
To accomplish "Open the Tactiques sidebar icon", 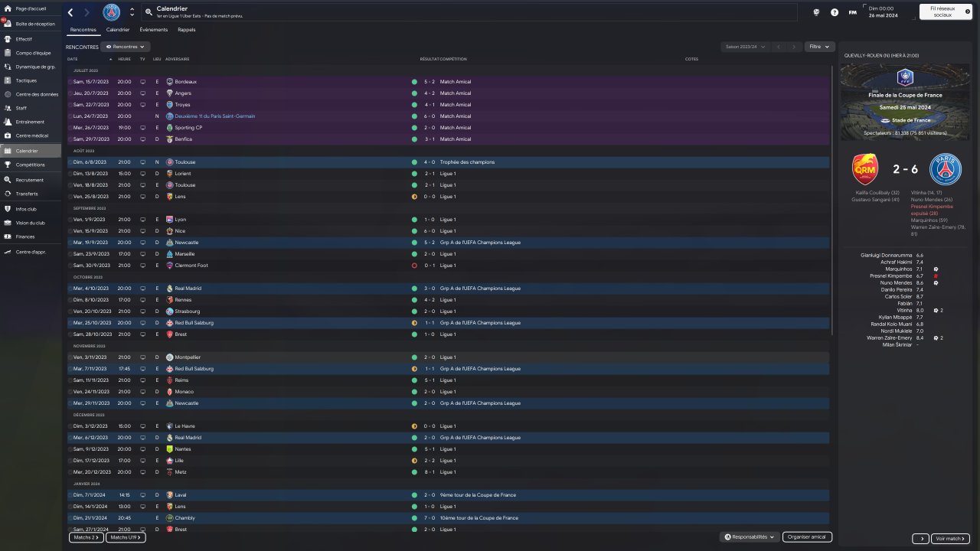I will click(8, 80).
